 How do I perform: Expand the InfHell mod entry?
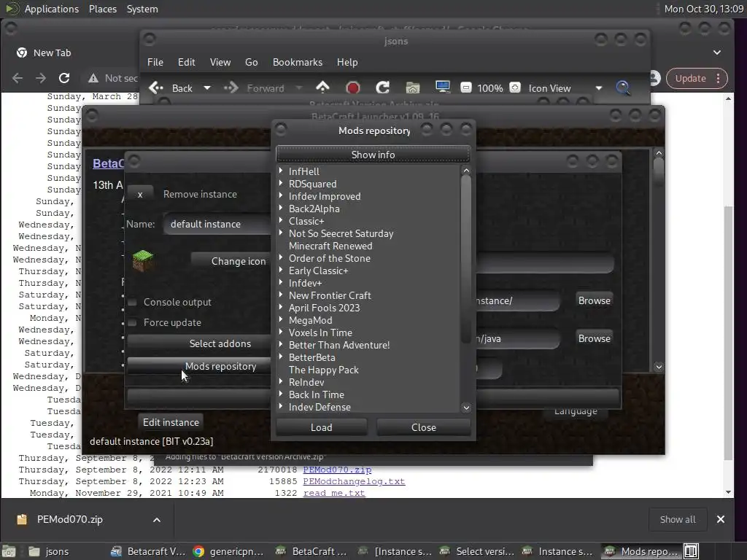click(281, 171)
